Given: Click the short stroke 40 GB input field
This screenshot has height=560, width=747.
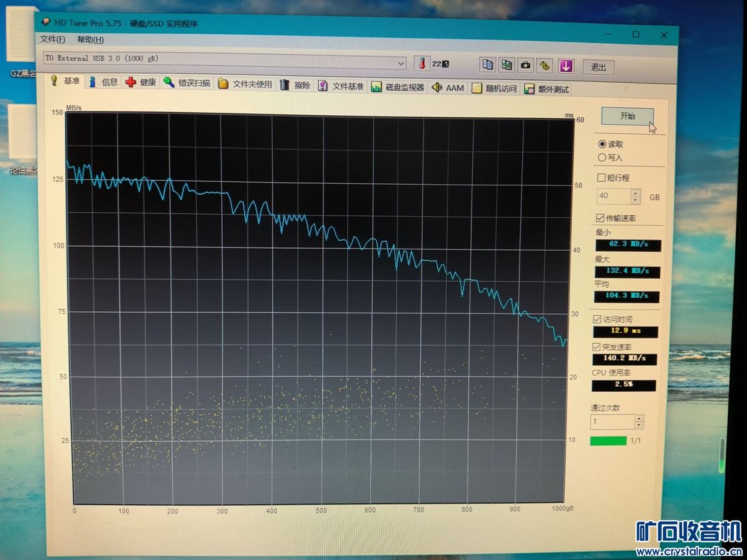Looking at the screenshot, I should (x=614, y=196).
